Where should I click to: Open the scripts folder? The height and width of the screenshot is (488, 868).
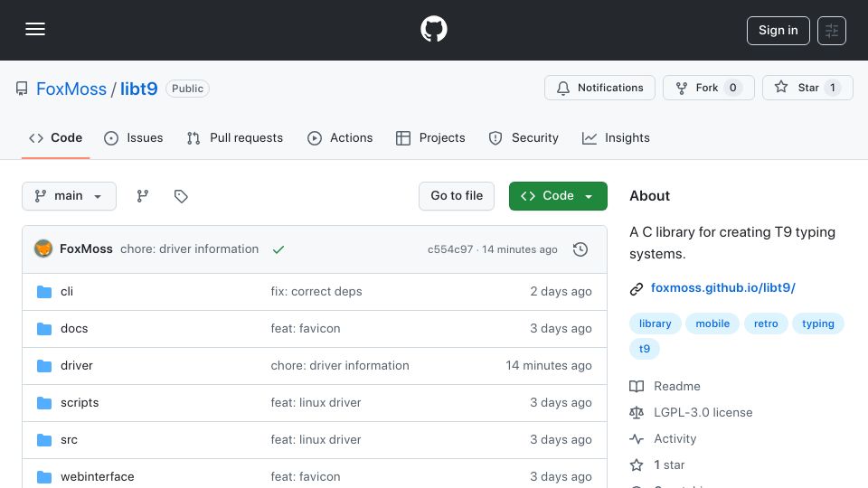(80, 403)
